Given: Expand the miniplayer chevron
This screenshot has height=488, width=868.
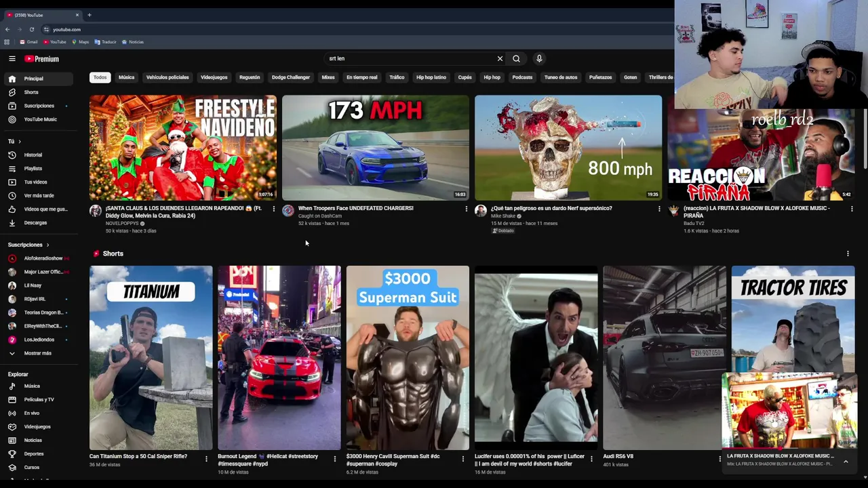Looking at the screenshot, I should point(846,462).
